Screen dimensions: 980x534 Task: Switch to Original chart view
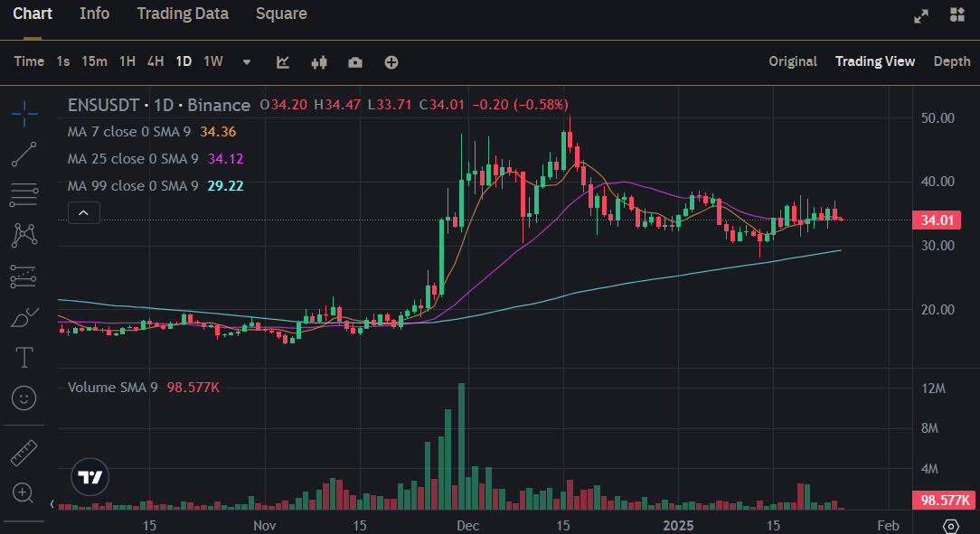pyautogui.click(x=793, y=61)
